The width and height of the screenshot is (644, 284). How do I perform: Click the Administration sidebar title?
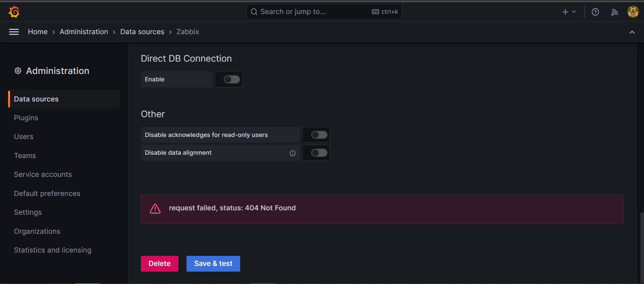[x=58, y=71]
